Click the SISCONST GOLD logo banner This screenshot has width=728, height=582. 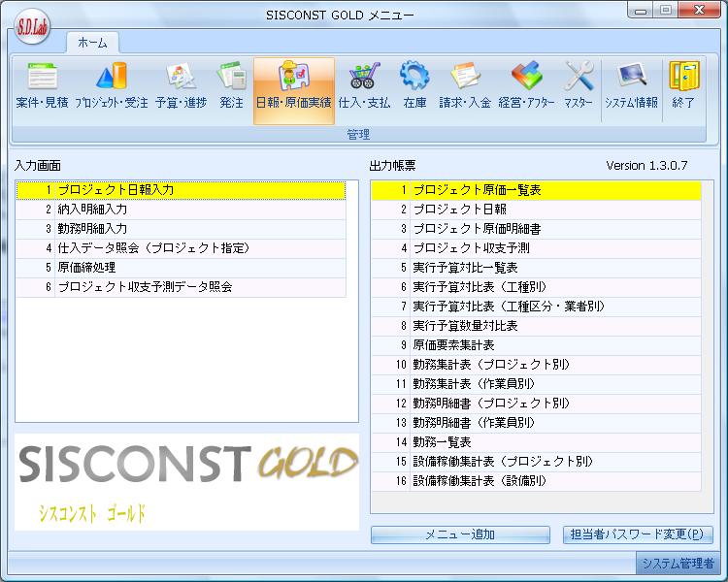[186, 482]
